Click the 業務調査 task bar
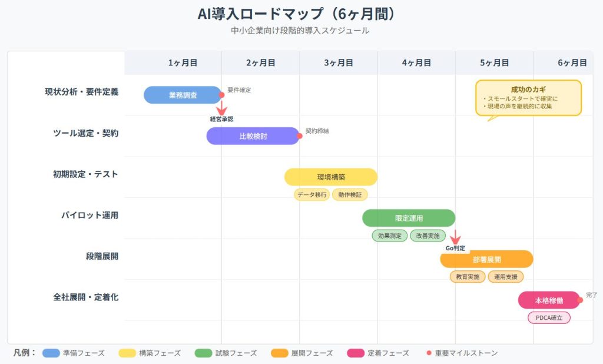The image size is (603, 364). click(x=183, y=95)
